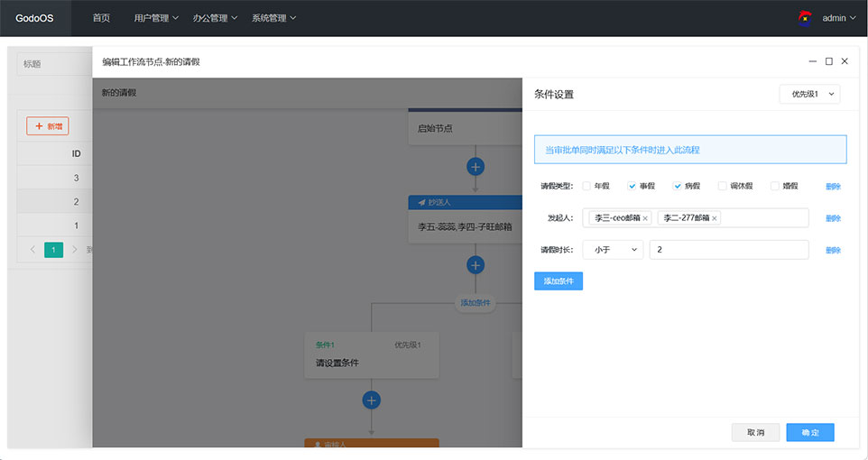Go to next page via pagination arrow
Viewport: 868px width, 460px height.
[x=75, y=250]
